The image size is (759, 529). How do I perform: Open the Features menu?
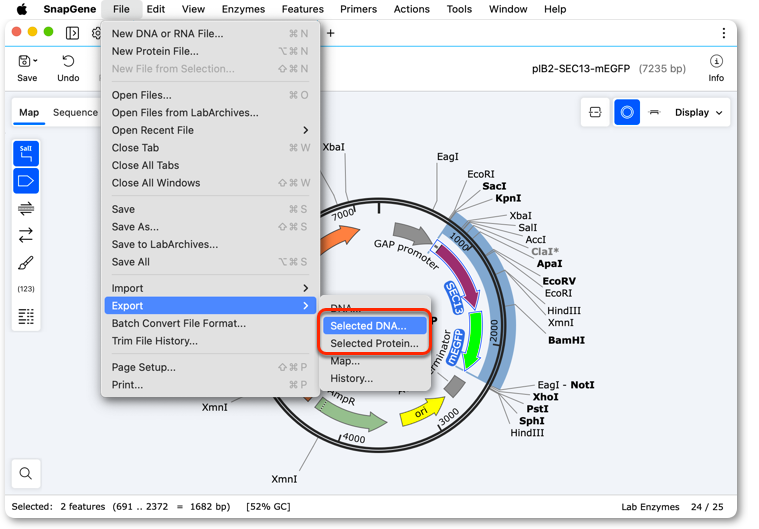coord(303,9)
